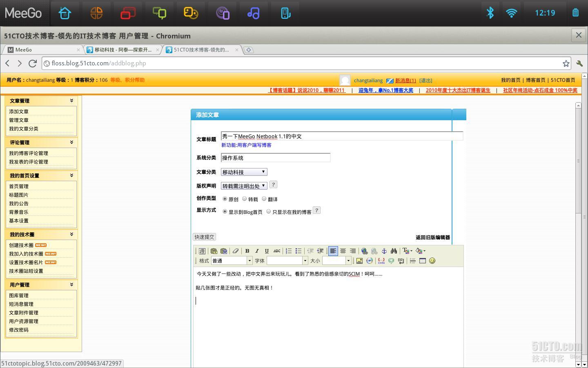Click the insert link globe icon
This screenshot has width=588, height=368.
pos(364,251)
